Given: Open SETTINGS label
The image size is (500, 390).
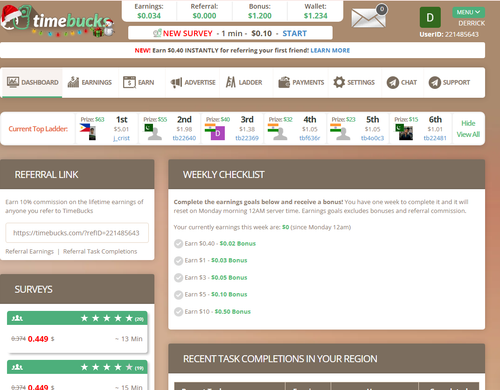Looking at the screenshot, I should (x=361, y=82).
